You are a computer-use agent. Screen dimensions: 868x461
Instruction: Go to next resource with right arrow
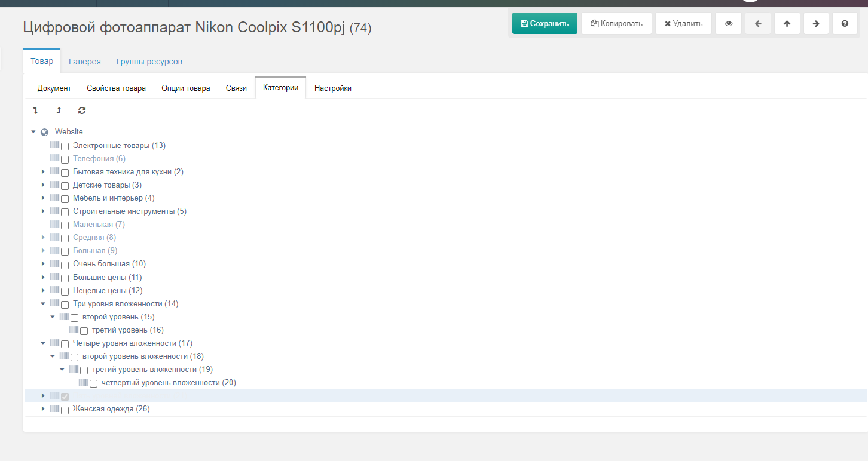click(816, 24)
